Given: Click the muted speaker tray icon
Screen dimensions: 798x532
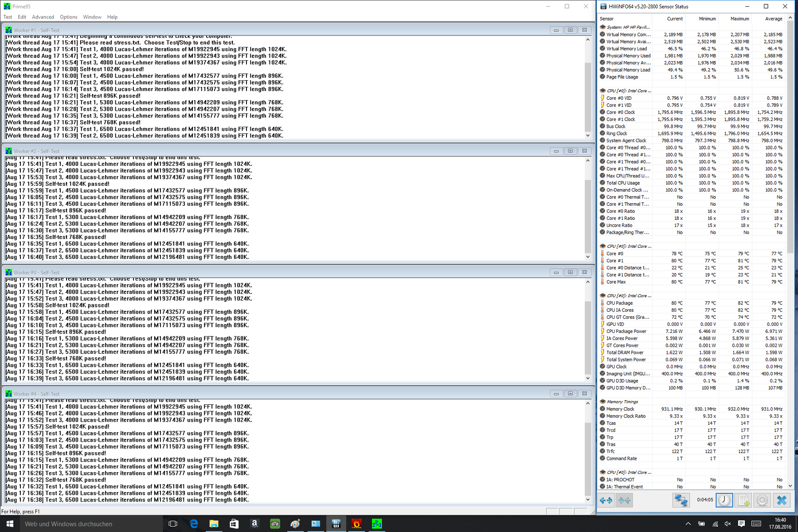Looking at the screenshot, I should [x=728, y=524].
